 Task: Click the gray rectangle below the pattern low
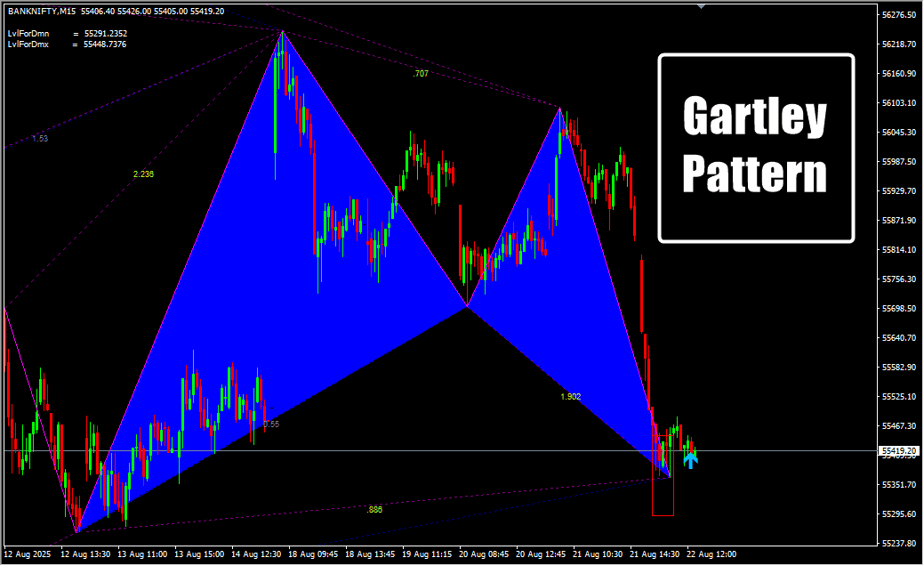click(x=663, y=498)
